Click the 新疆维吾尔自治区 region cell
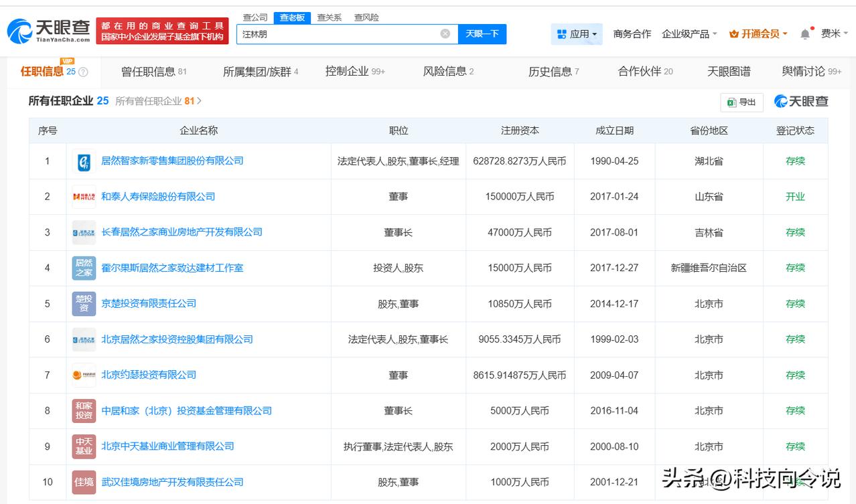 [x=709, y=268]
